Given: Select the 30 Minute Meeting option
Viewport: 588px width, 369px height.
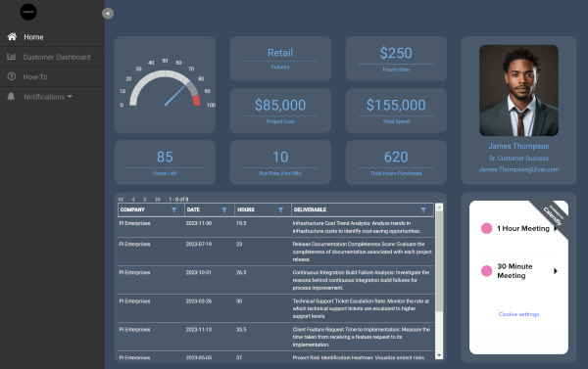Looking at the screenshot, I should tap(519, 271).
